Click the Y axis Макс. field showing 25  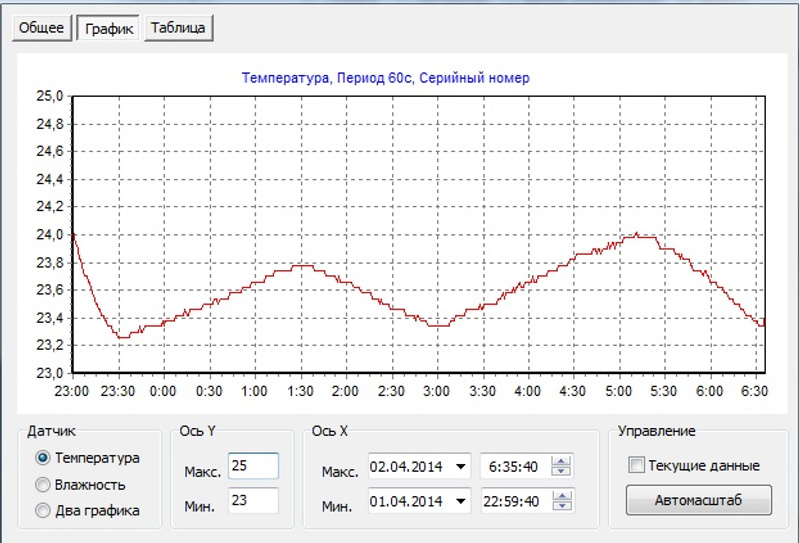tap(252, 467)
